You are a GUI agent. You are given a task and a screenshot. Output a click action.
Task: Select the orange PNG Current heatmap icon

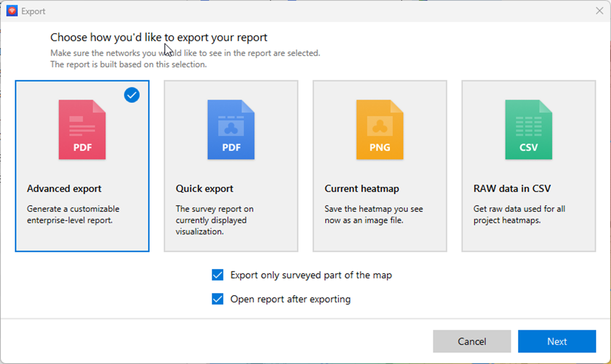(x=379, y=129)
